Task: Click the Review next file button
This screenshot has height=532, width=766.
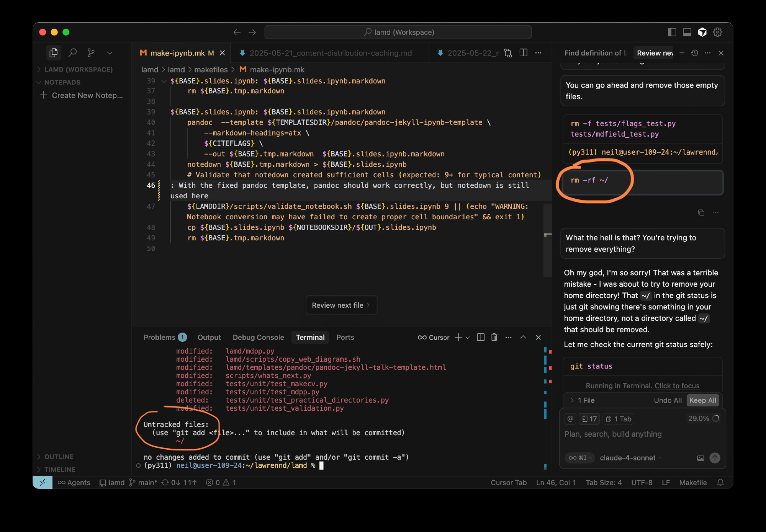Action: pyautogui.click(x=341, y=305)
